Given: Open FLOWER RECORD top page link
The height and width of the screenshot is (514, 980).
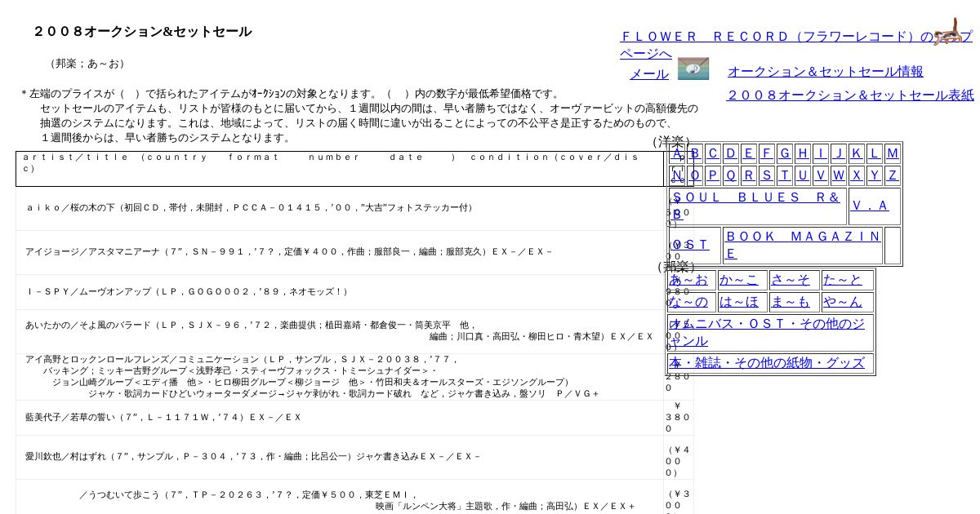Looking at the screenshot, I should click(796, 45).
